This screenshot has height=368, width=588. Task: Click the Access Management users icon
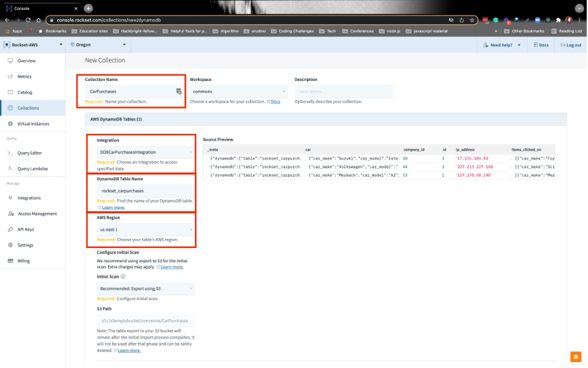10,213
